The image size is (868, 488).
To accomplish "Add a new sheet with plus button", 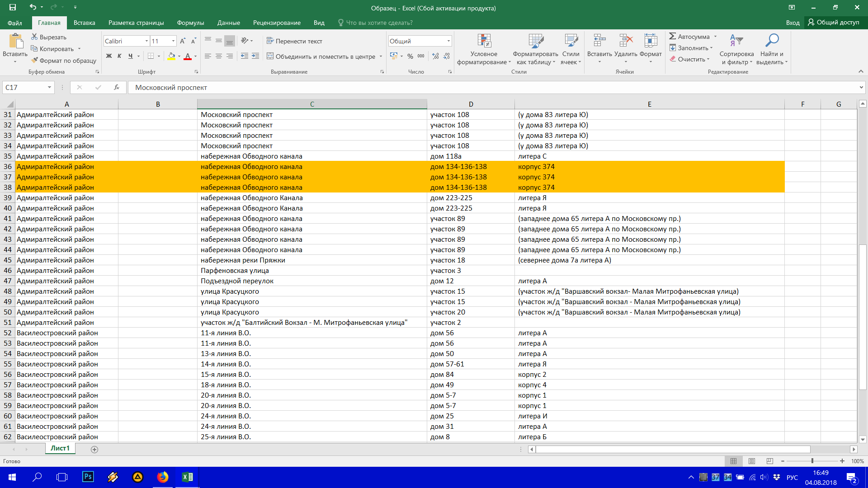I will (94, 449).
